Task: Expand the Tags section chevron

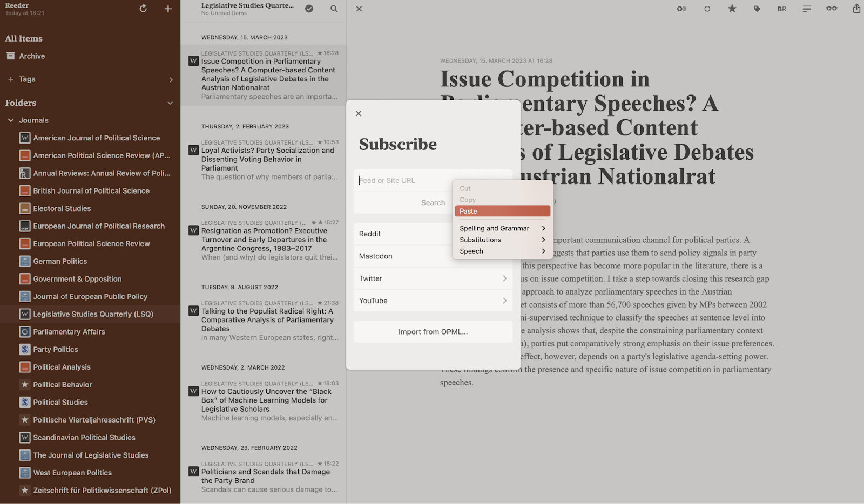Action: point(171,80)
